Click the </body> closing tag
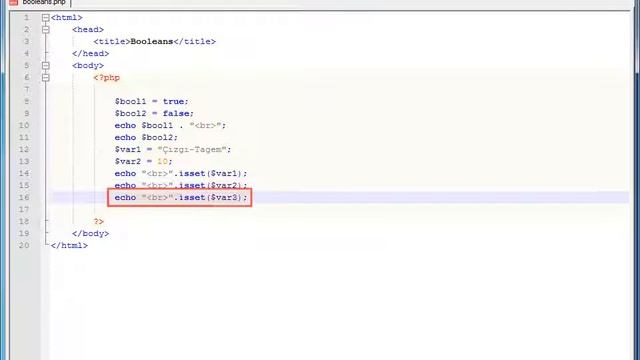The image size is (640, 360). (x=90, y=233)
